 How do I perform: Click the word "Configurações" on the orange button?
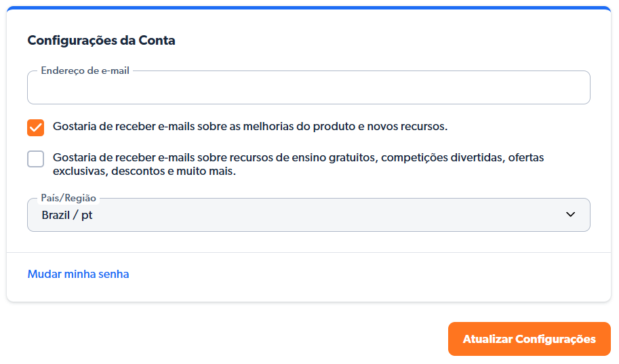[x=555, y=340]
